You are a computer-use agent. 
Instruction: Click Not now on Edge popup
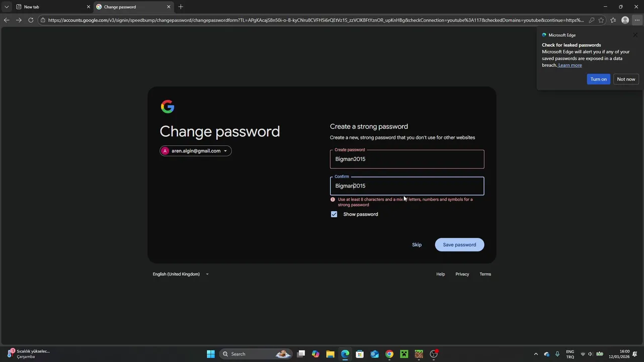(x=626, y=79)
